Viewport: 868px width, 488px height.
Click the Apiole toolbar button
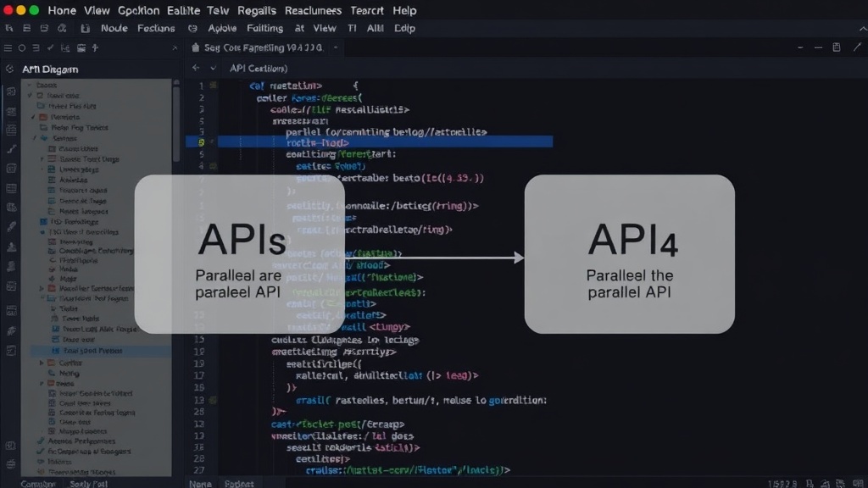[x=222, y=28]
